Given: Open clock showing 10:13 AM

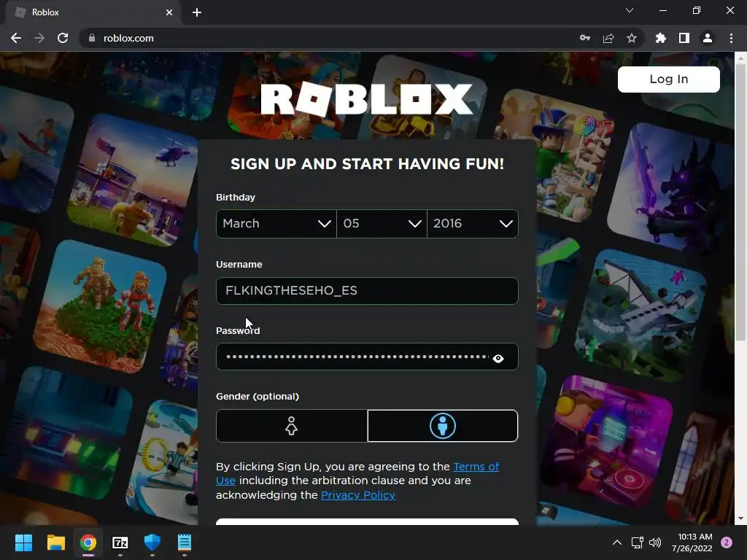Looking at the screenshot, I should [x=692, y=542].
